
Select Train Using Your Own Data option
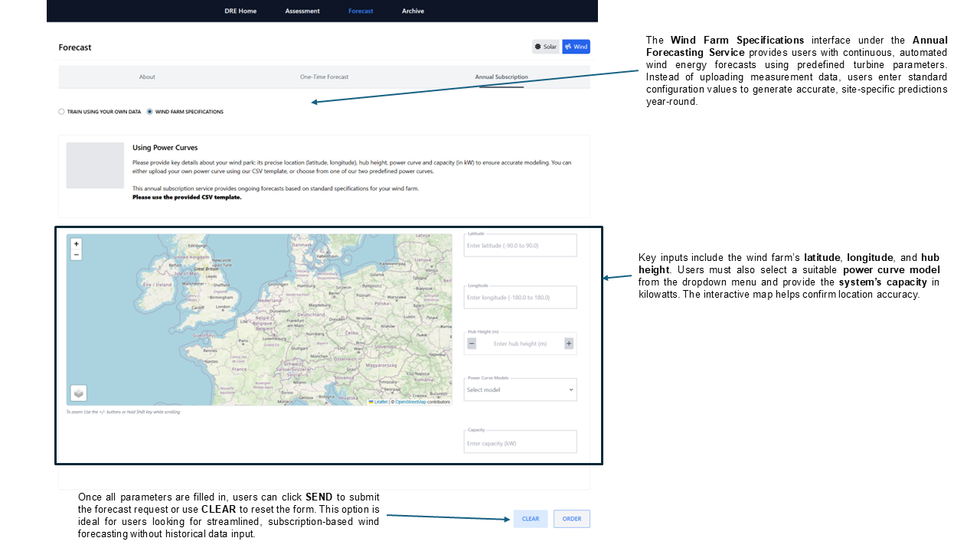pyautogui.click(x=62, y=112)
